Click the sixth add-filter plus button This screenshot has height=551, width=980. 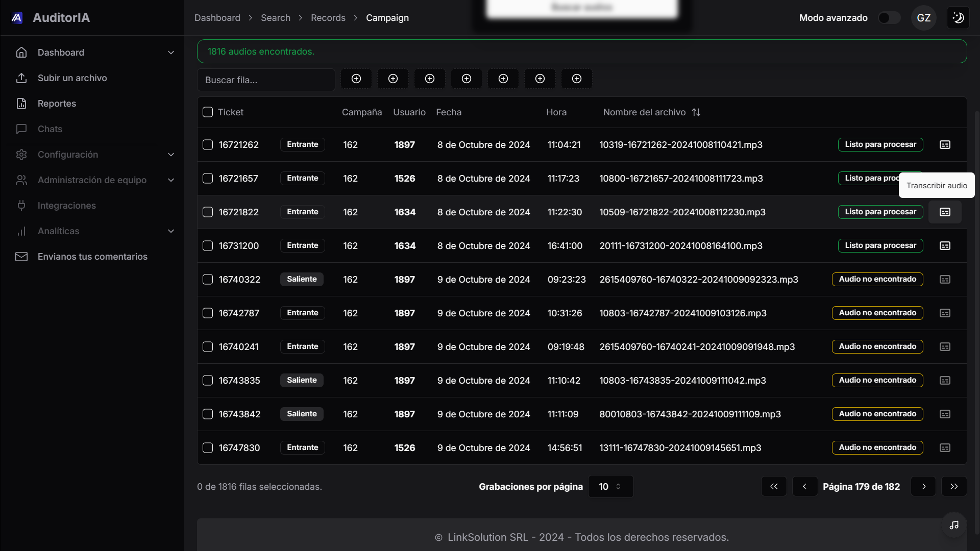[x=540, y=79]
